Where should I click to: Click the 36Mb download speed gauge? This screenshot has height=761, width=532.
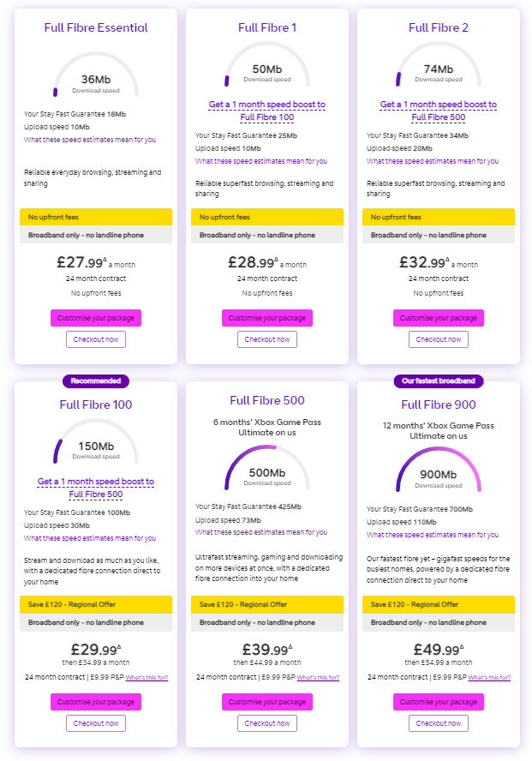pos(96,75)
